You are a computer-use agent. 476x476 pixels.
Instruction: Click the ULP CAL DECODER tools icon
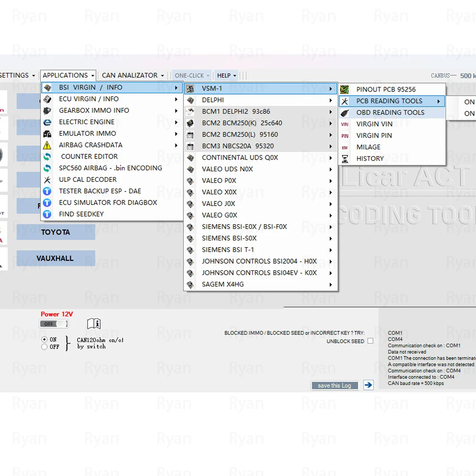(x=47, y=180)
